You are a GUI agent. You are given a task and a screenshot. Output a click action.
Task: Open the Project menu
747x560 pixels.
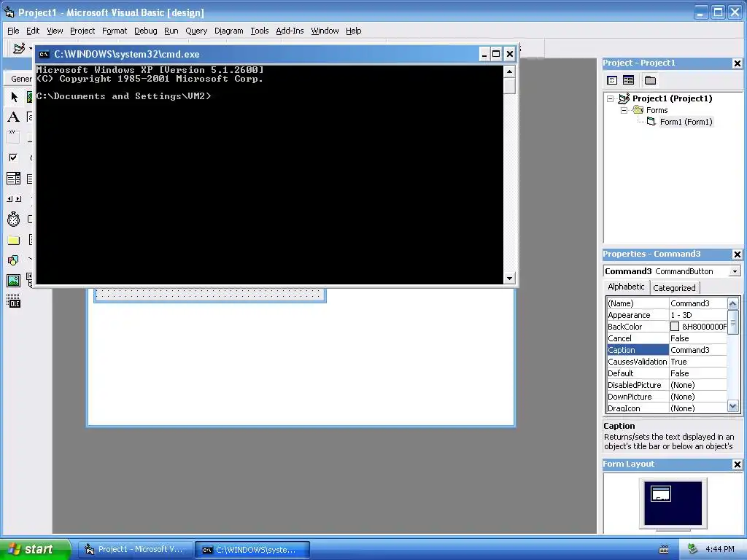point(82,31)
